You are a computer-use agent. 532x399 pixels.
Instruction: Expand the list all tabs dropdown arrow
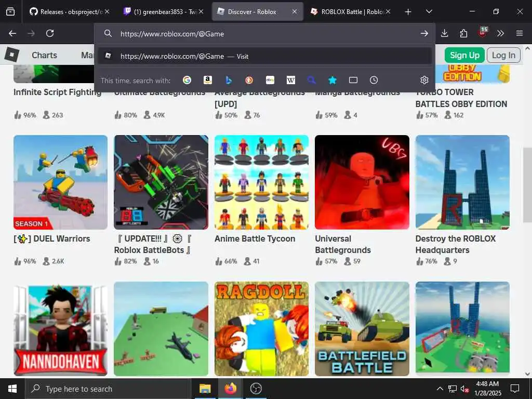pyautogui.click(x=429, y=11)
